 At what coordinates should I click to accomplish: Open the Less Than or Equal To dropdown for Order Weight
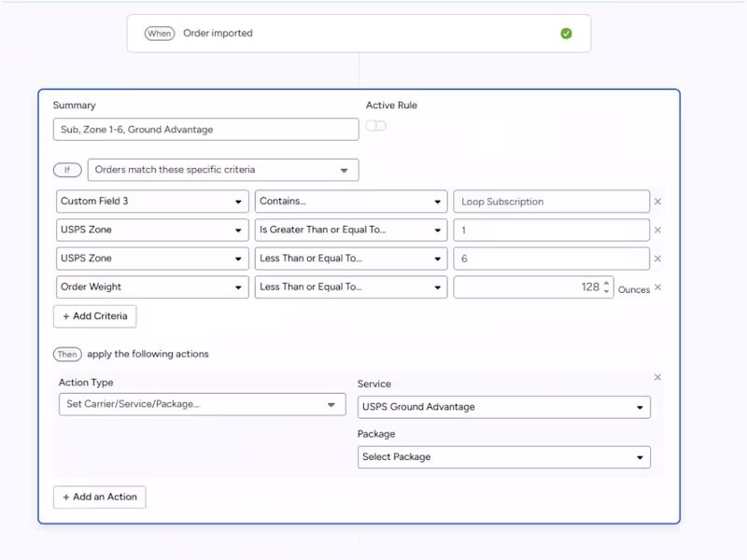coord(351,287)
